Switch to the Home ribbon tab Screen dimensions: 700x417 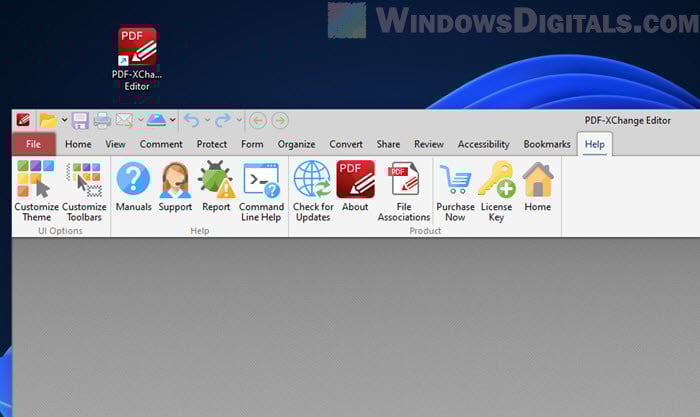(78, 144)
